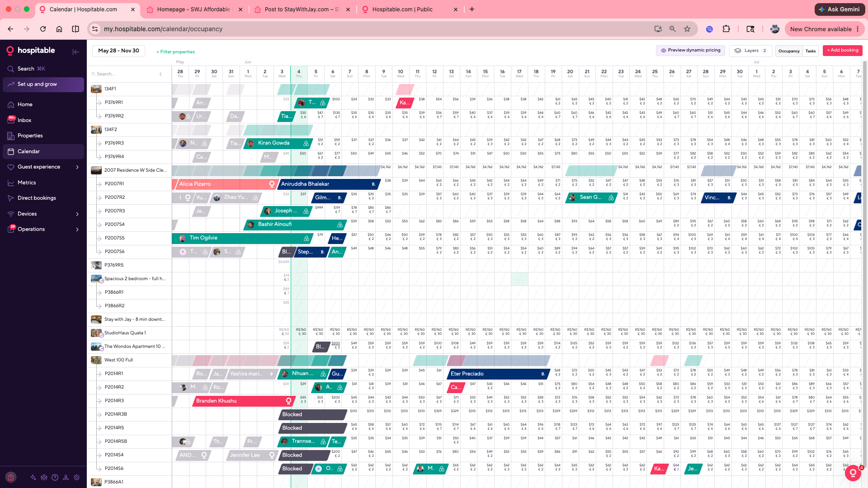Open the help question mark icon
The image size is (868, 488).
pos(55,477)
